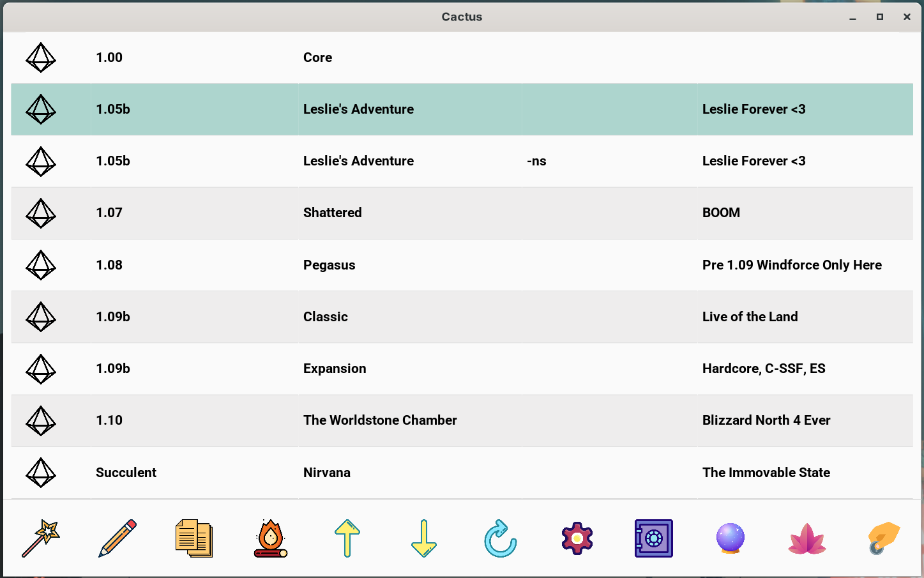Click Leslie Forever <3 in the -ns row
The image size is (924, 578).
click(754, 161)
